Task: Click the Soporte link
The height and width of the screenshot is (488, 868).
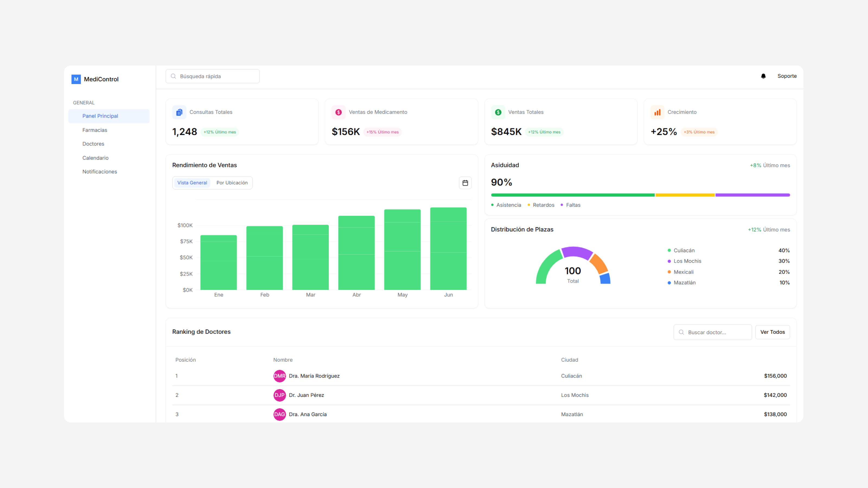Action: (x=787, y=76)
